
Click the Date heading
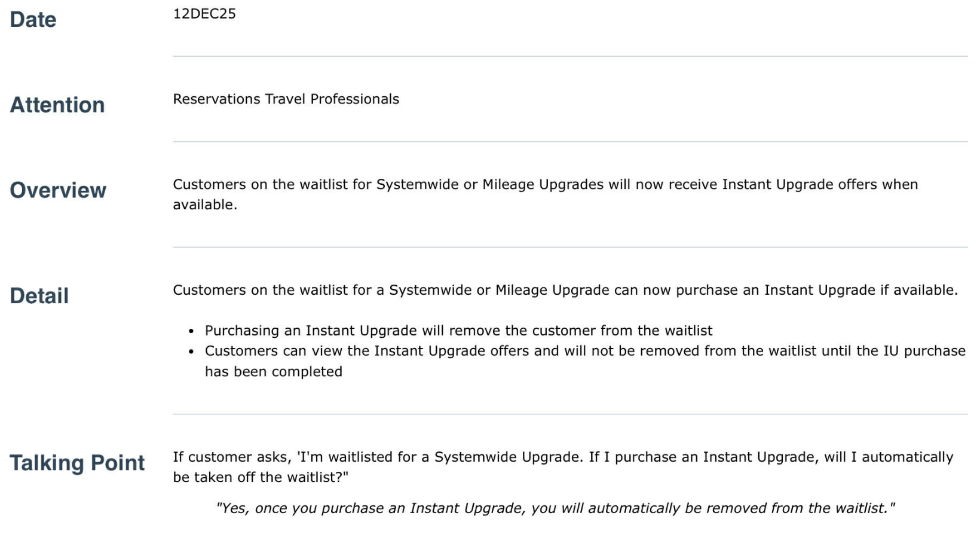pyautogui.click(x=33, y=20)
